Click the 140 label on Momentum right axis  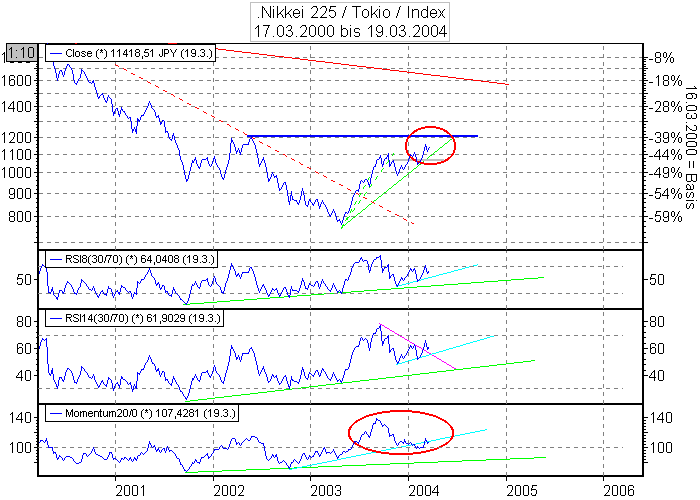660,418
